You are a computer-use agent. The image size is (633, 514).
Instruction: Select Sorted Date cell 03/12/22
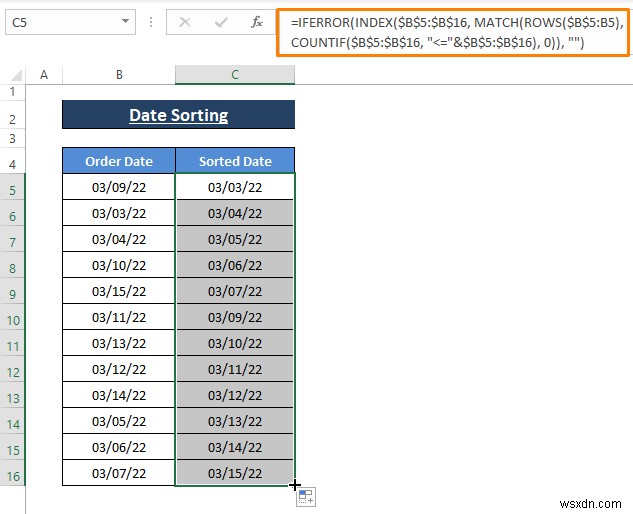pyautogui.click(x=235, y=395)
